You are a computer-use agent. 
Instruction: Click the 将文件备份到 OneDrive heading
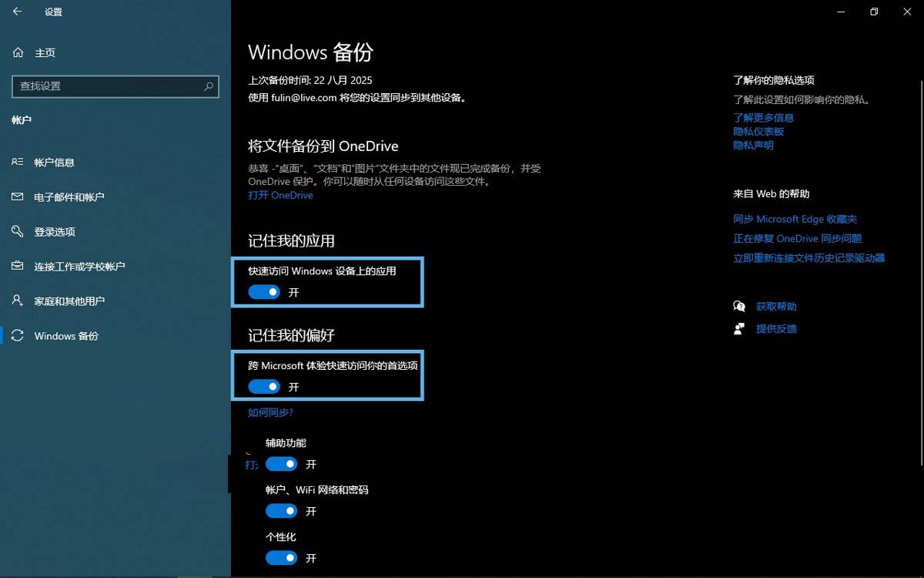point(323,146)
